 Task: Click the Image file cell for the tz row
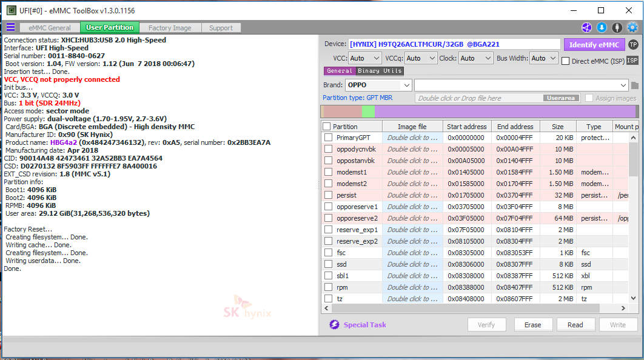coord(412,298)
